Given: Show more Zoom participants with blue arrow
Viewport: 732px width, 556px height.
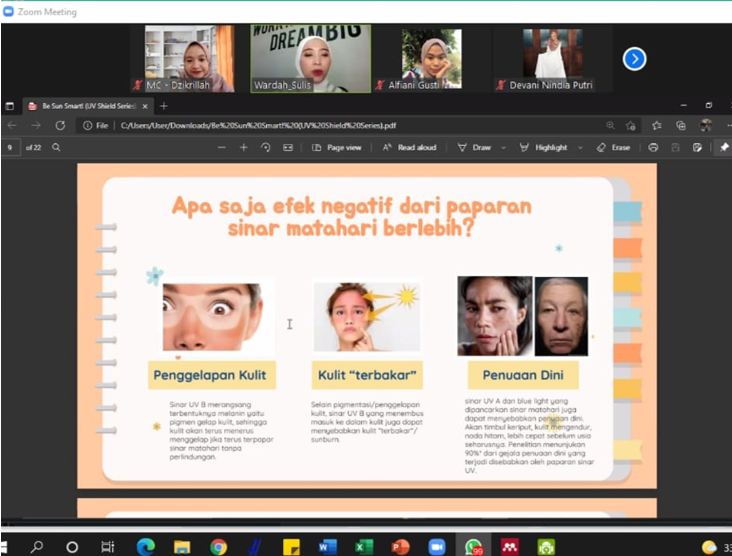Looking at the screenshot, I should click(x=634, y=59).
